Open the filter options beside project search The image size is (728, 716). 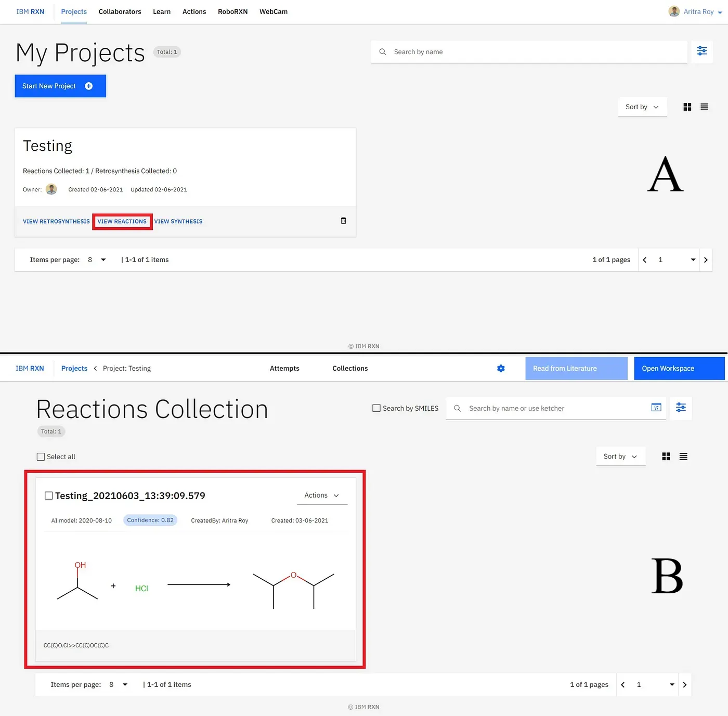702,51
